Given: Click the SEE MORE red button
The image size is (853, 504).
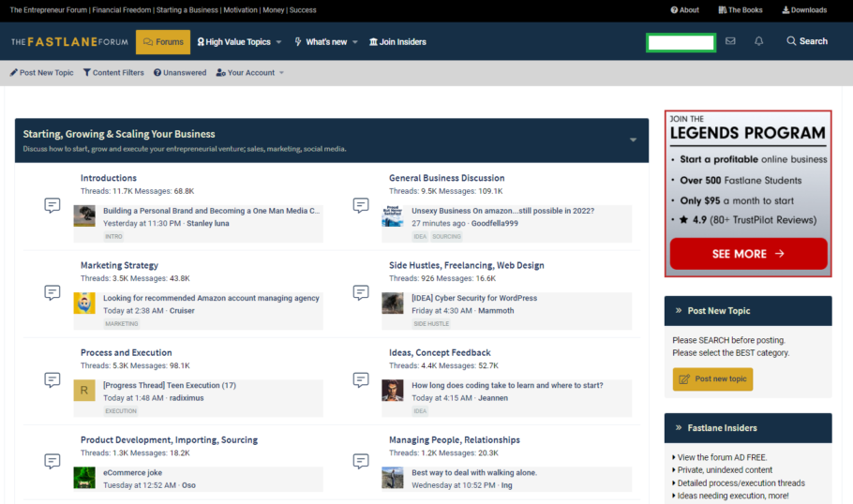Looking at the screenshot, I should click(749, 254).
